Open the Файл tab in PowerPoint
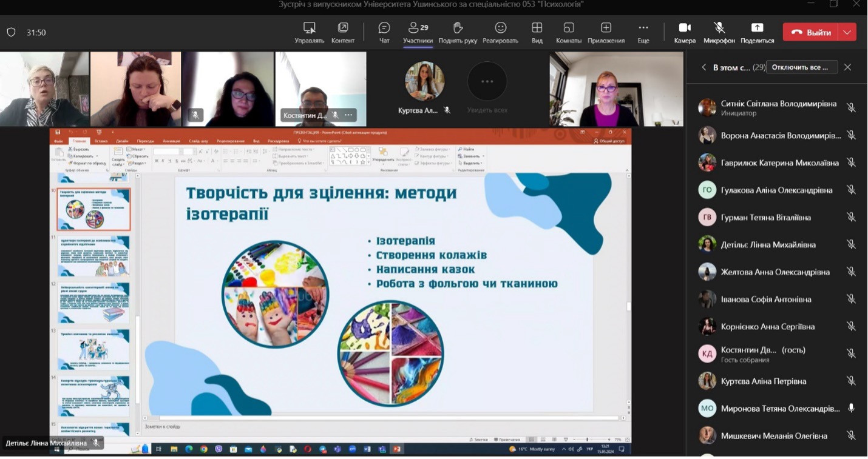The height and width of the screenshot is (459, 868). coord(58,141)
